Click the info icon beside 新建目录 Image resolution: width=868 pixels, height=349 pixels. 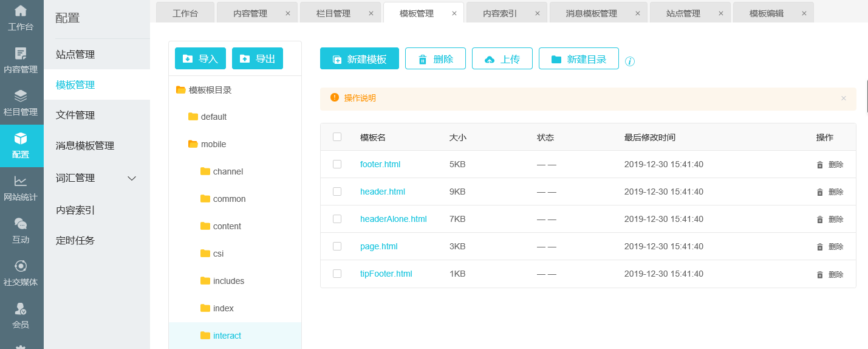630,61
